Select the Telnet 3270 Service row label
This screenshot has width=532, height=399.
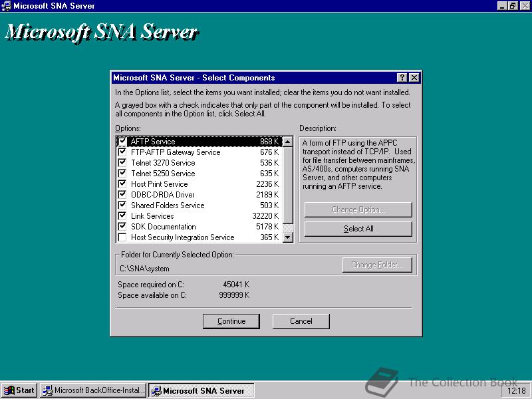(x=163, y=163)
